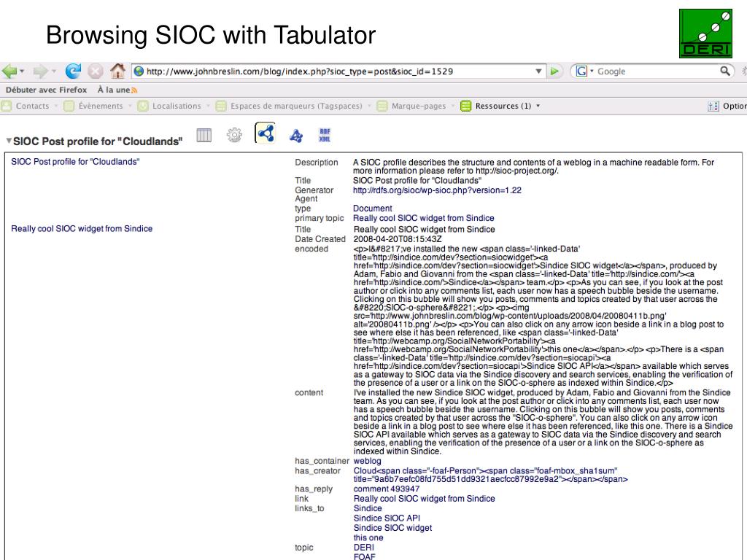Open the Évènements toolbar menu
Viewport: 747px width, 560px height.
click(x=94, y=106)
